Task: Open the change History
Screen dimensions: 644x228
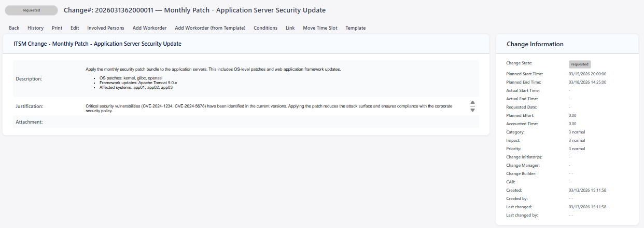Action: click(x=36, y=28)
